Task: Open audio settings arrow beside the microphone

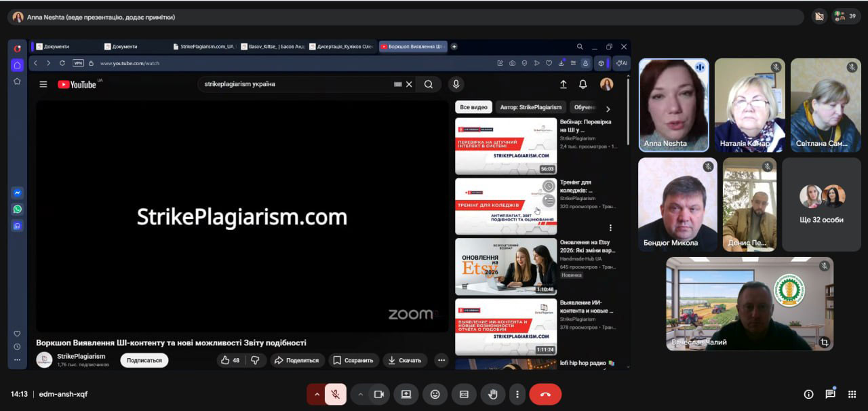Action: (316, 394)
